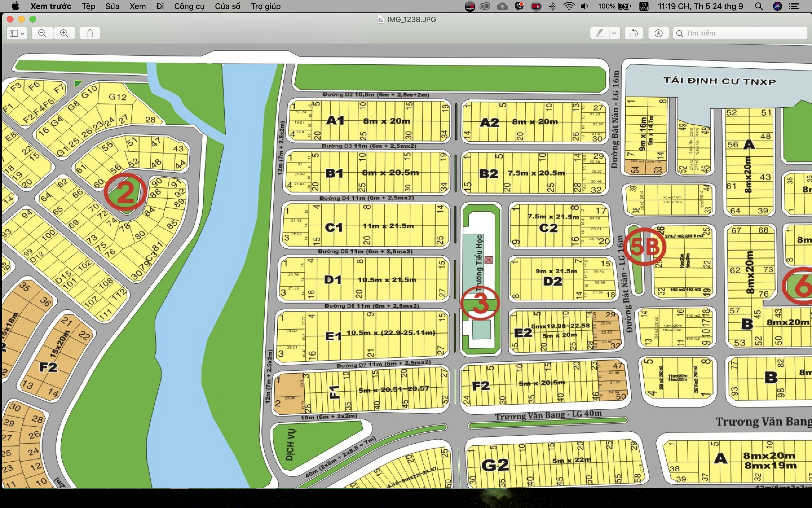The width and height of the screenshot is (812, 508).
Task: Open the Share menu button
Action: point(90,33)
